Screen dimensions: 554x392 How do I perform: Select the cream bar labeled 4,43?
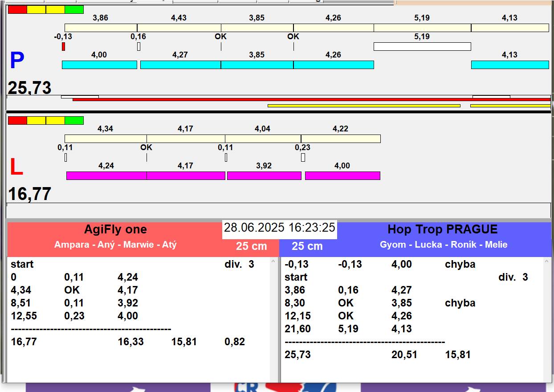[179, 28]
